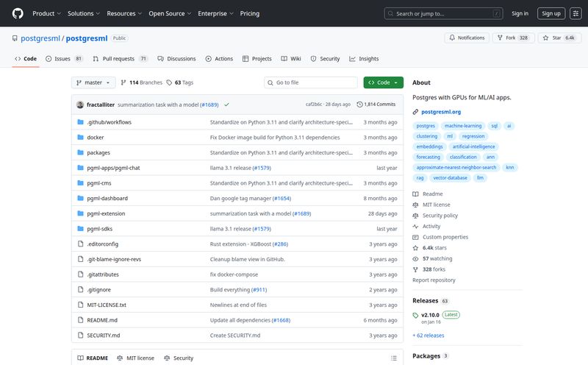Click the branch icon beside 114 Branches
This screenshot has width=588, height=365.
click(x=123, y=82)
